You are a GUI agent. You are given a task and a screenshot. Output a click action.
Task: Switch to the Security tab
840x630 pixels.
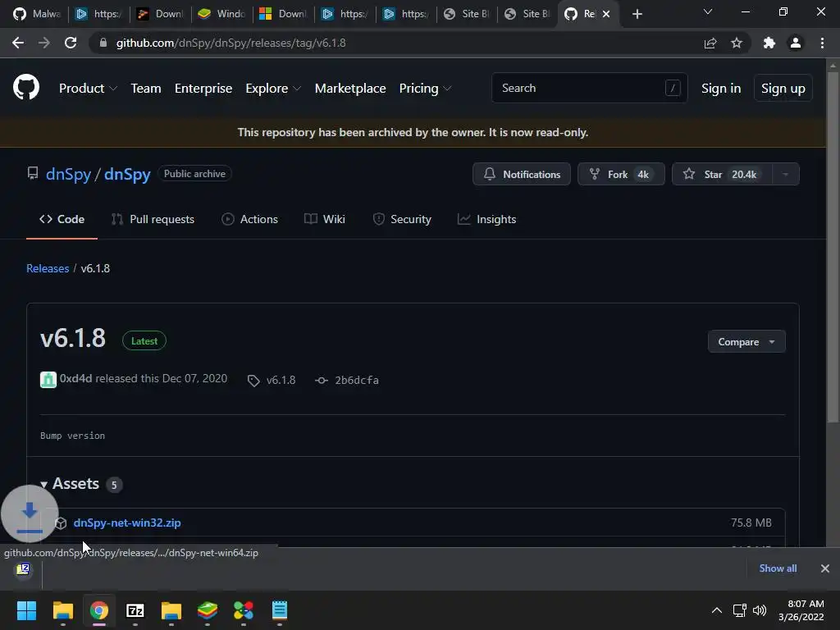pyautogui.click(x=402, y=219)
